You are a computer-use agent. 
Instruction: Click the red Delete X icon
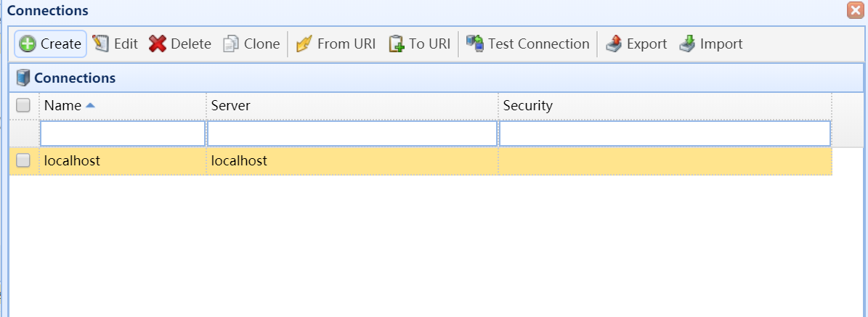[158, 44]
